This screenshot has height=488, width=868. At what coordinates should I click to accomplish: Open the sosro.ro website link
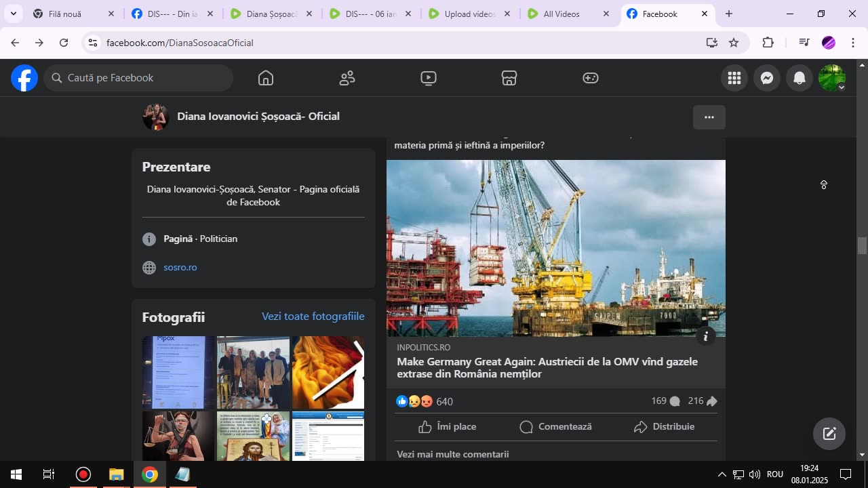(x=180, y=268)
